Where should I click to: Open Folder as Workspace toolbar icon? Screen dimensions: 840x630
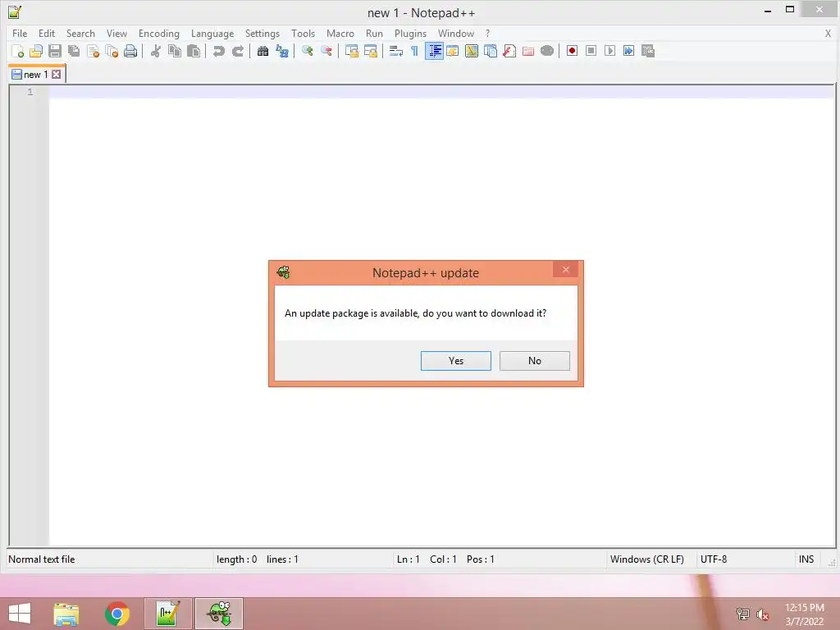point(528,51)
